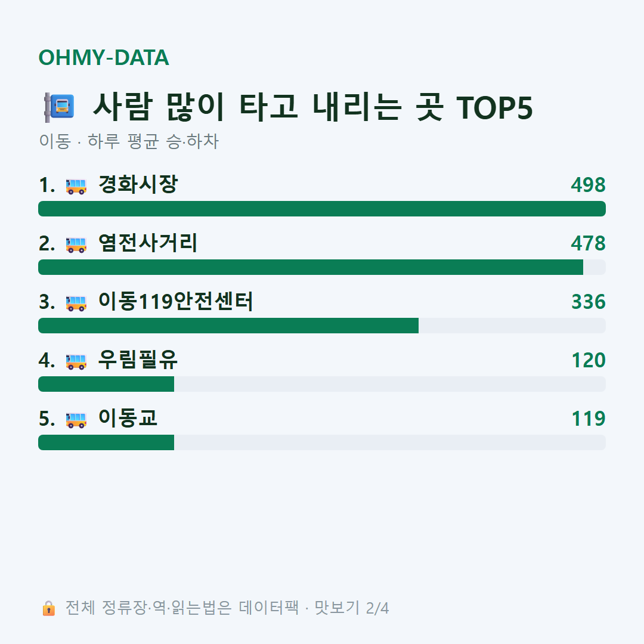Click the bus stop sign icon in the title
Image resolution: width=644 pixels, height=644 pixels.
click(x=59, y=107)
